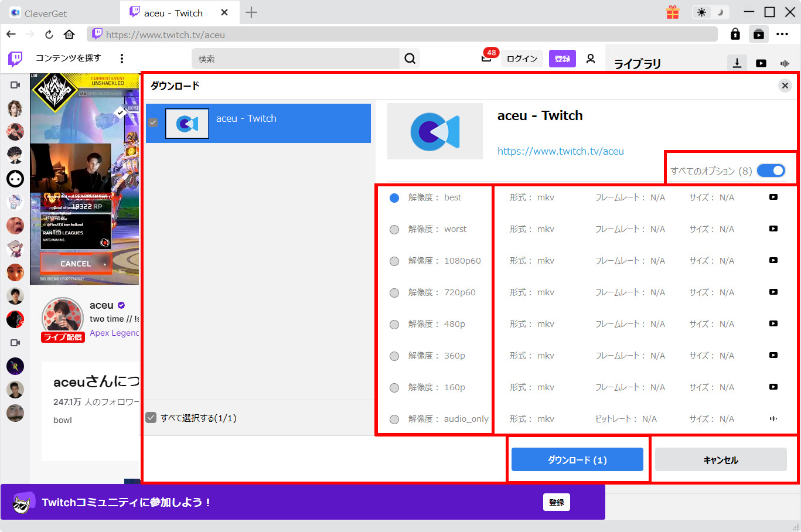
Task: Open a new tab with the plus icon
Action: (x=251, y=12)
